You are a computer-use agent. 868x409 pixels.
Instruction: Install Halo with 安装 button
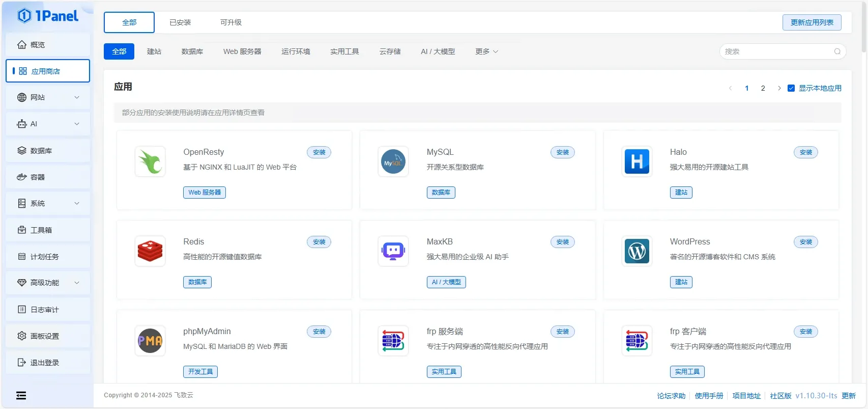[x=806, y=152]
